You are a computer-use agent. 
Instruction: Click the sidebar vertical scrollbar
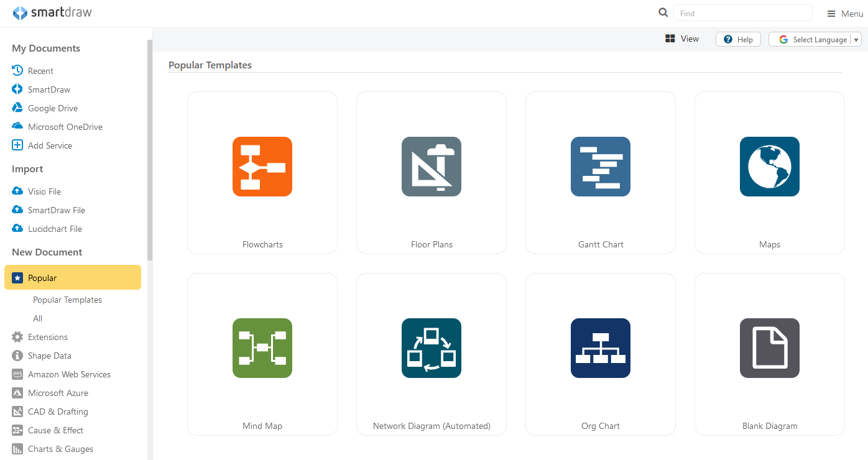(x=149, y=149)
